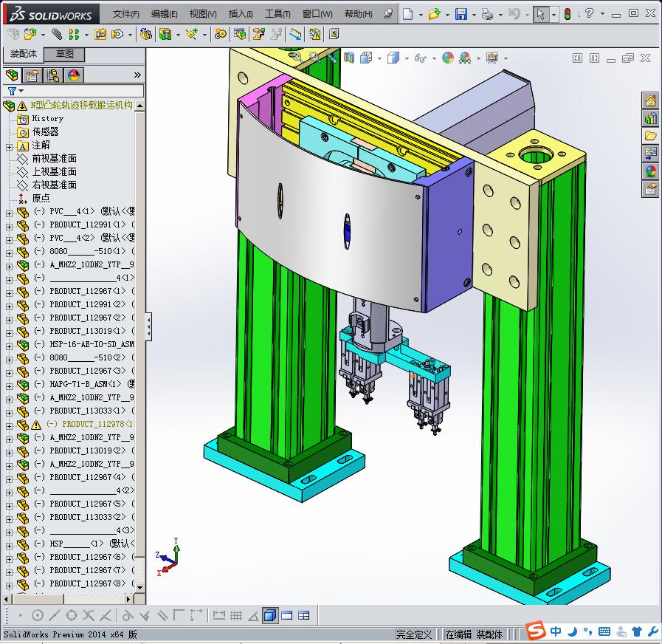Open the ConfigurationManager tab icon
Viewport: 662px width, 644px height.
[x=53, y=75]
